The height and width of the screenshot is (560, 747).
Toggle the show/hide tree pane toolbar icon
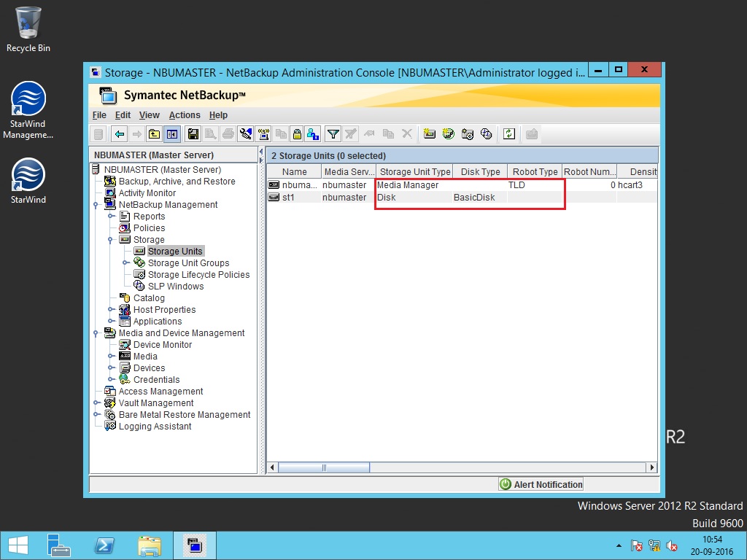coord(172,134)
